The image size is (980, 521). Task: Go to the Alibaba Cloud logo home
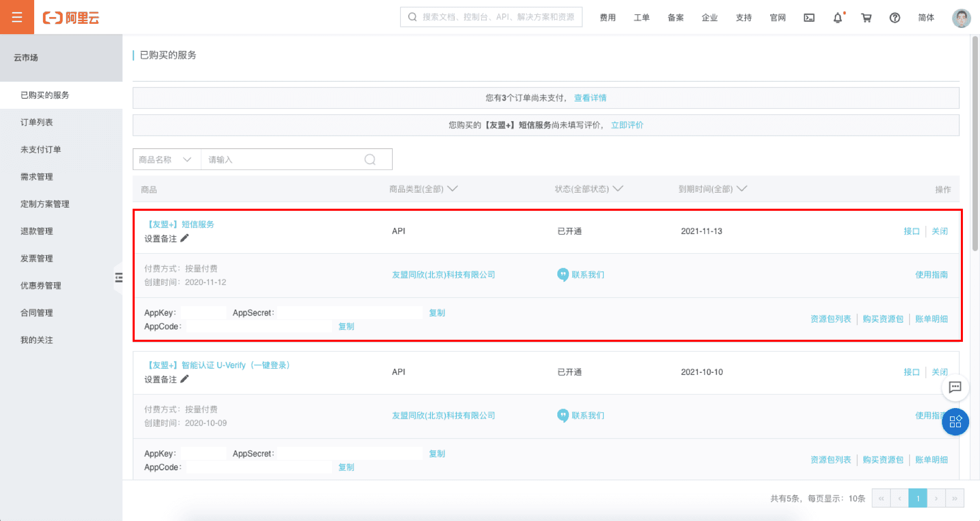[x=71, y=18]
